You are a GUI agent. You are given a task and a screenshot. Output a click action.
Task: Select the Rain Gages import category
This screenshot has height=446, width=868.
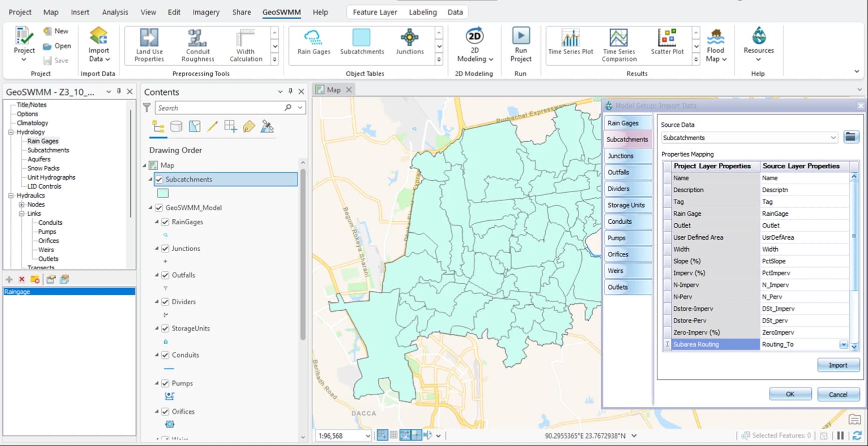click(x=628, y=123)
